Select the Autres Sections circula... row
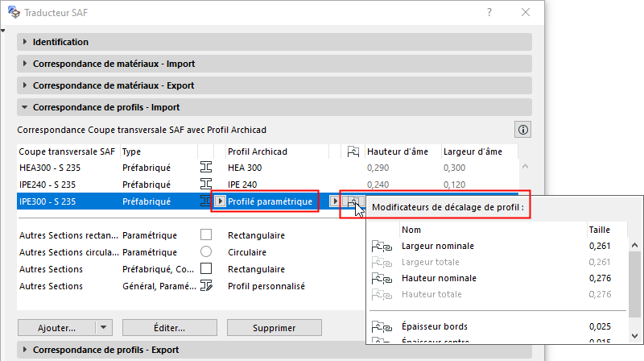Screen dimensions: 644x361 pyautogui.click(x=191, y=252)
